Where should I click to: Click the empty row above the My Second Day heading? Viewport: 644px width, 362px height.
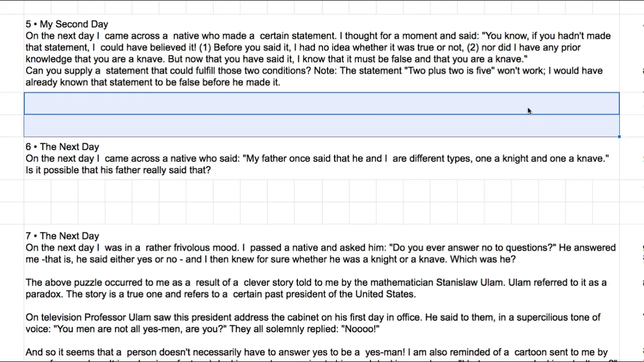point(321,8)
